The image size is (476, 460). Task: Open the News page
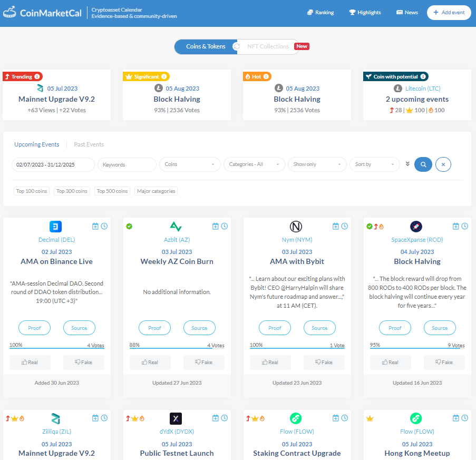pyautogui.click(x=407, y=13)
